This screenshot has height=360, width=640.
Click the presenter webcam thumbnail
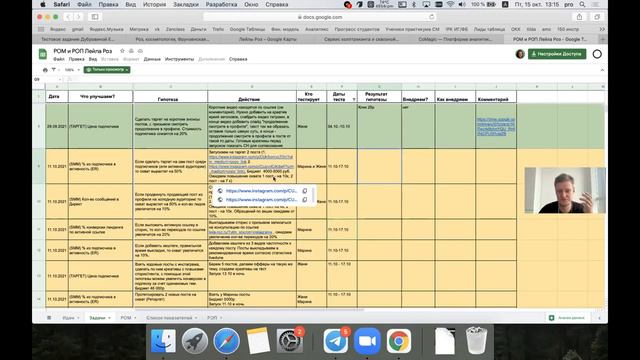pyautogui.click(x=565, y=190)
